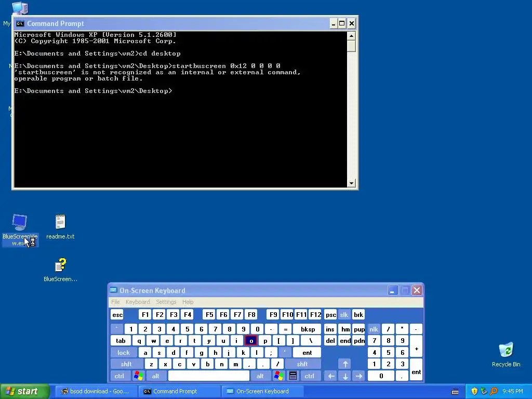Click the security shield tray icon
The image size is (532, 399).
point(474,391)
